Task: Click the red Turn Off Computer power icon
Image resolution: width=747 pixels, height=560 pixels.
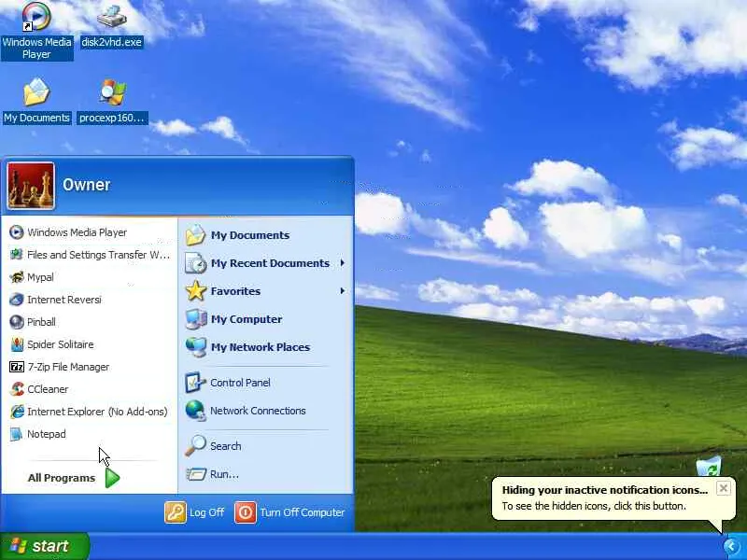Action: point(246,512)
